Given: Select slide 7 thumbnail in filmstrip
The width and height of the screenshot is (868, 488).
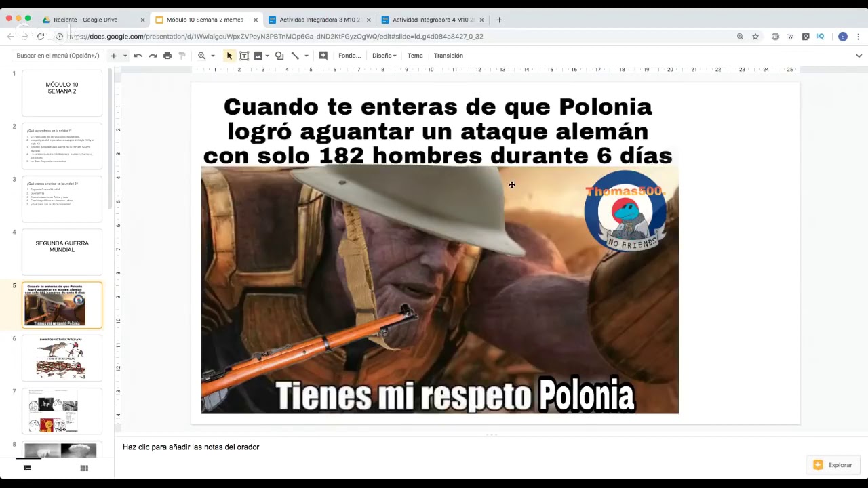Looking at the screenshot, I should (x=62, y=411).
